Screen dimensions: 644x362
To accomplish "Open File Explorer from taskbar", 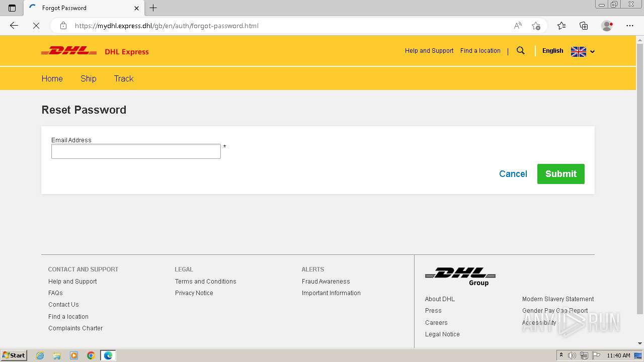I will [x=57, y=355].
